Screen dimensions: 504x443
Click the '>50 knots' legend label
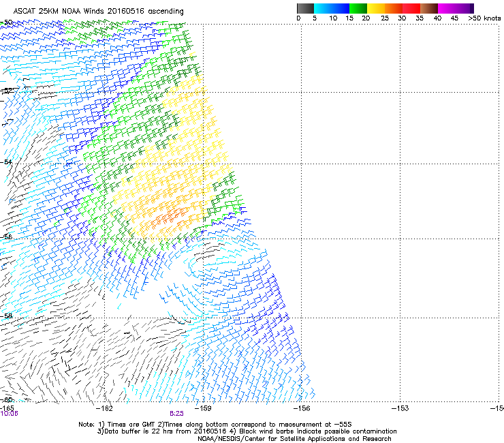point(484,18)
